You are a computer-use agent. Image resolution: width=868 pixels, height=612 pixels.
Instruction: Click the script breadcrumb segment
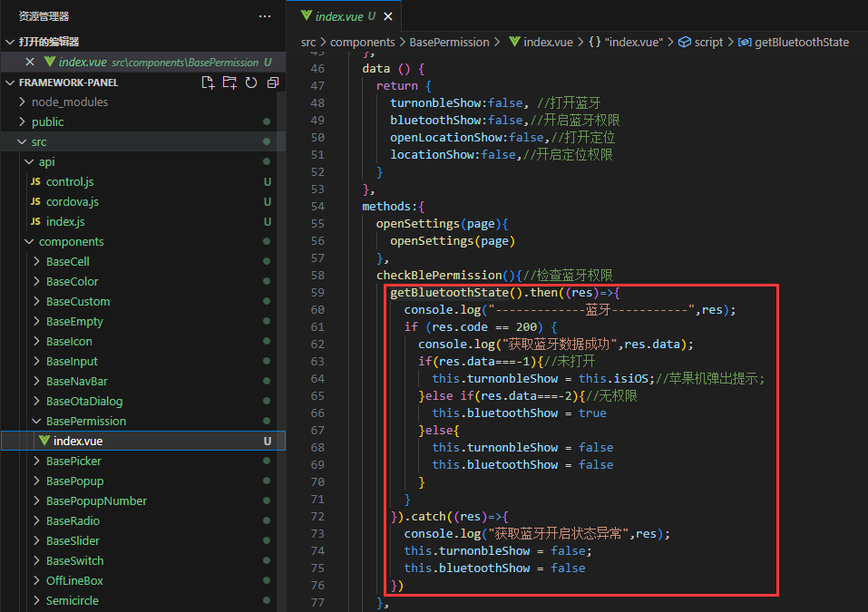701,42
